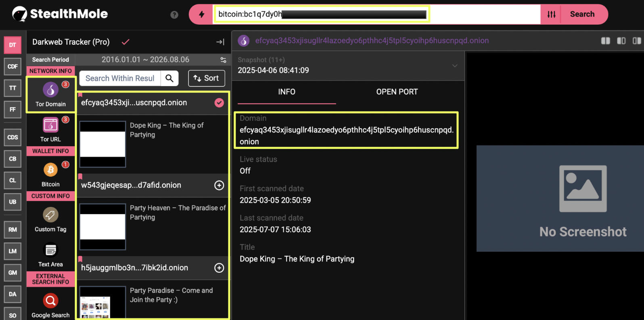Click the search period date range

145,60
